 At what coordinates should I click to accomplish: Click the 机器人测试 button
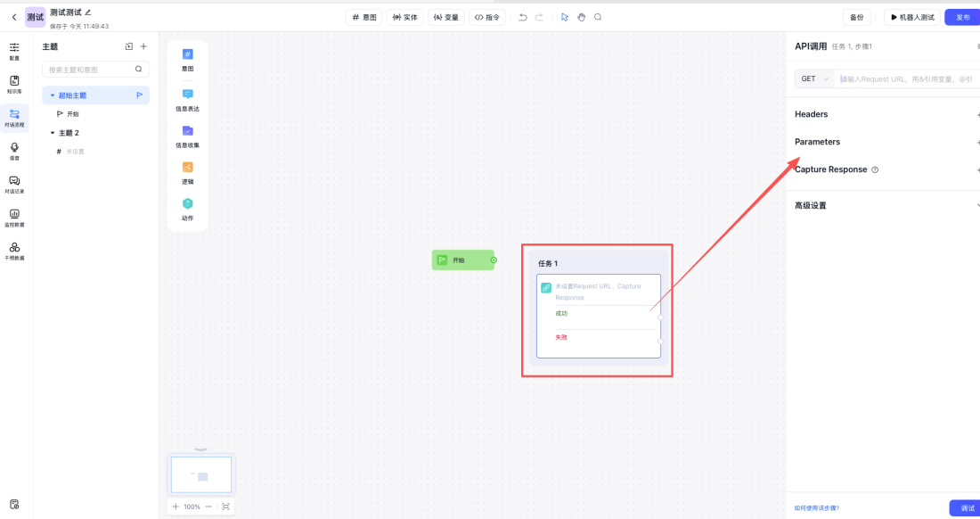point(909,17)
